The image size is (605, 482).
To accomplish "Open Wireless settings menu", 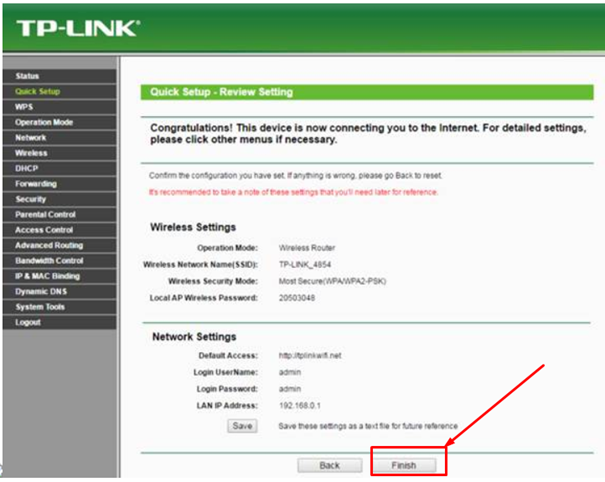I will pyautogui.click(x=59, y=153).
